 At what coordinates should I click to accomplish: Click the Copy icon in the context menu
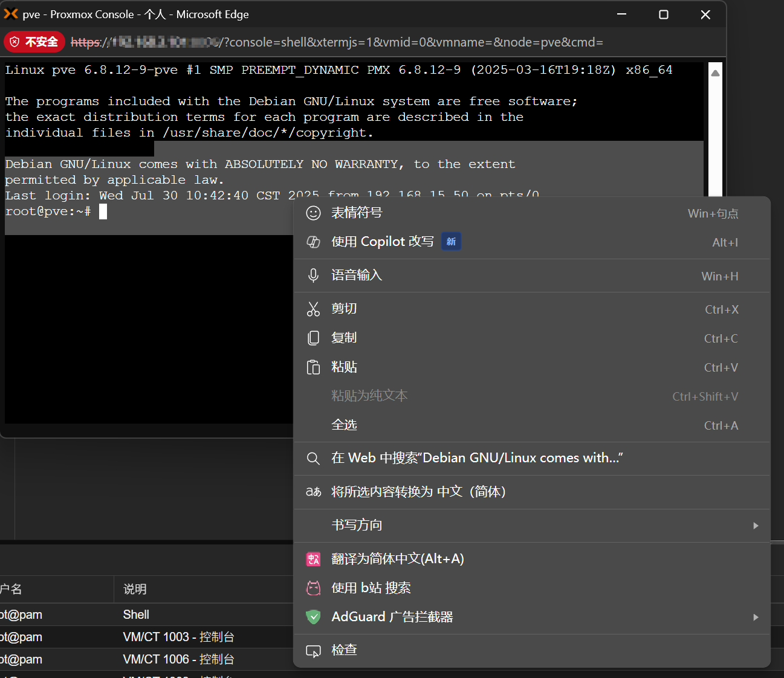point(313,337)
